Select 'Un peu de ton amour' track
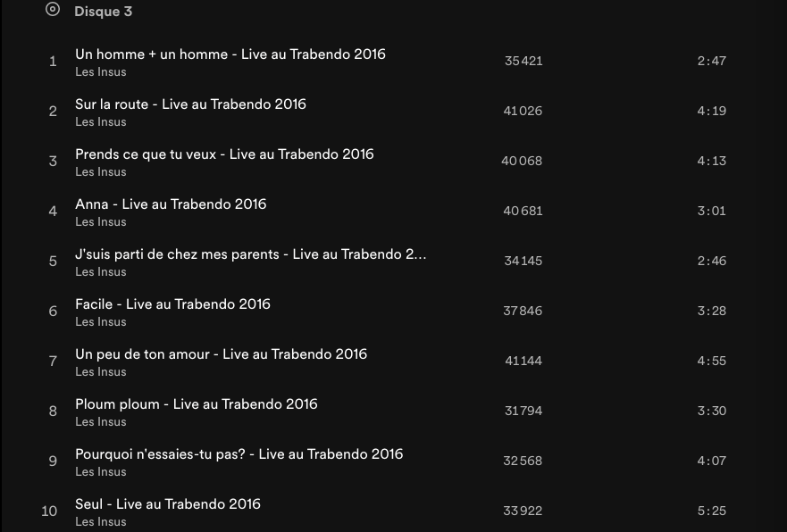Viewport: 787px width, 532px height. pyautogui.click(x=221, y=354)
